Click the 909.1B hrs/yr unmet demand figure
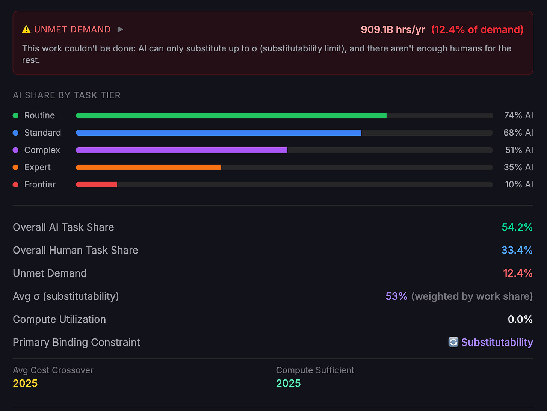 point(392,30)
